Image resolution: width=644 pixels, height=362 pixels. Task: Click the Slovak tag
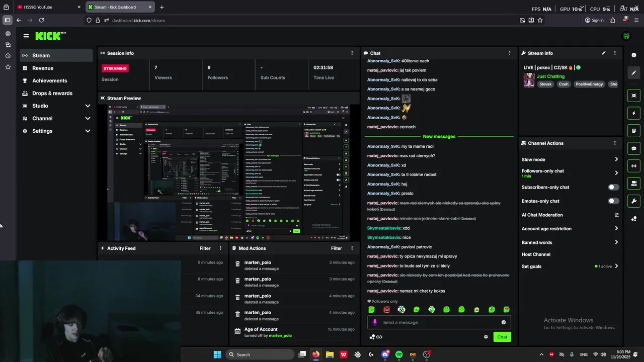tap(545, 84)
